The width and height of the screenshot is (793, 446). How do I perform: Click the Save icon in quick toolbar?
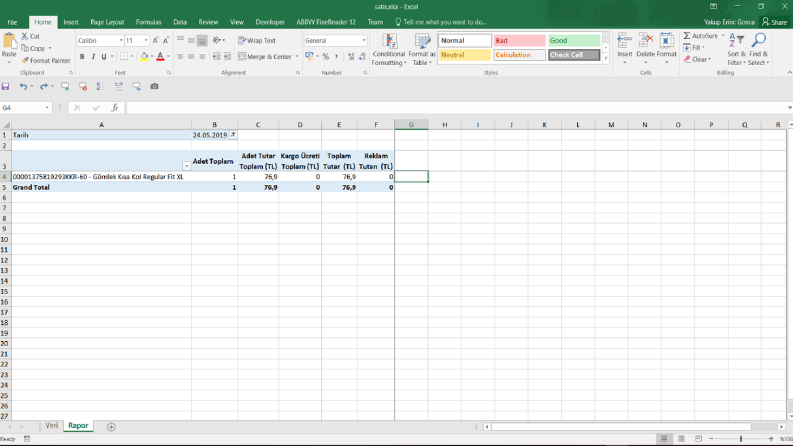click(6, 86)
